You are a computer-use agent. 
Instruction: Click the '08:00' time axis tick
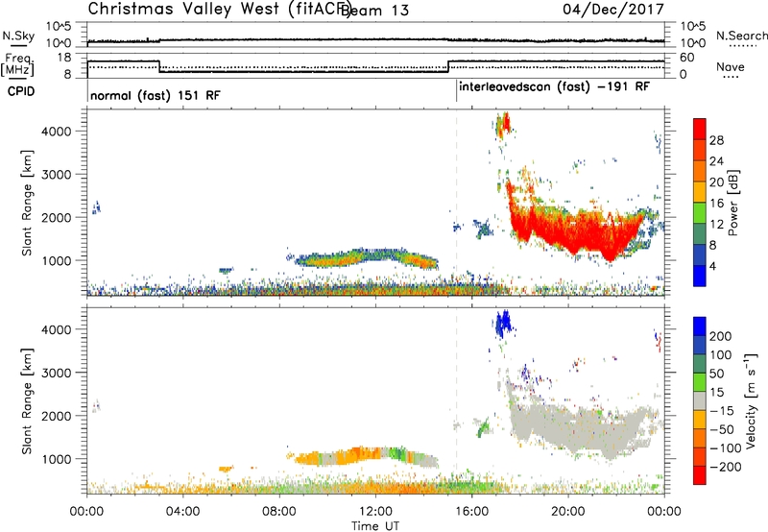[x=279, y=512]
